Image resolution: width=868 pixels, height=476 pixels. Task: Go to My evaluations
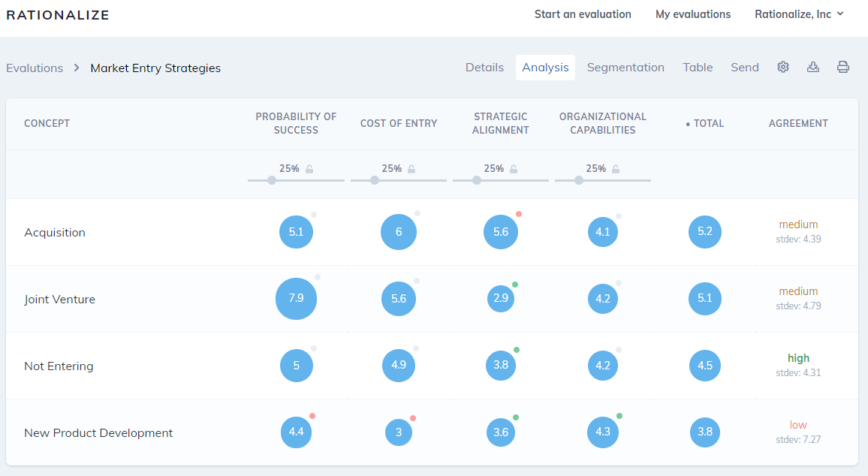693,14
